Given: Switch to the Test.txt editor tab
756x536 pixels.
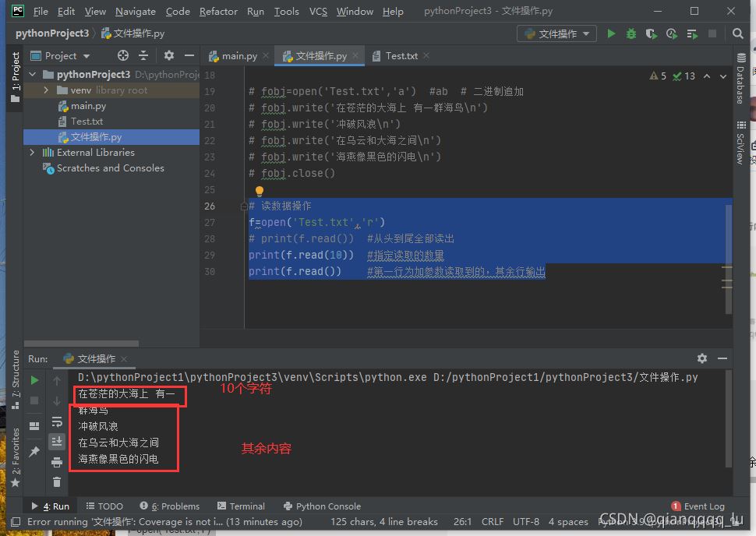Looking at the screenshot, I should coord(401,56).
